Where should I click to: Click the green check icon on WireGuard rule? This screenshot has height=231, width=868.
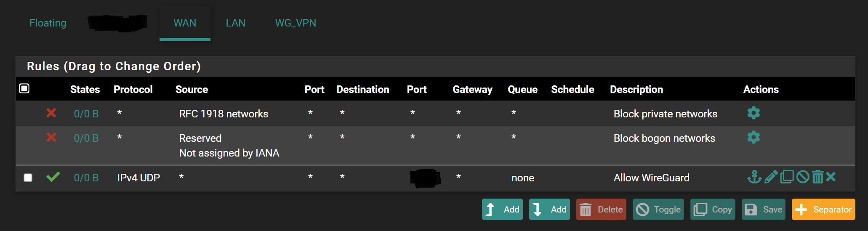coord(53,177)
